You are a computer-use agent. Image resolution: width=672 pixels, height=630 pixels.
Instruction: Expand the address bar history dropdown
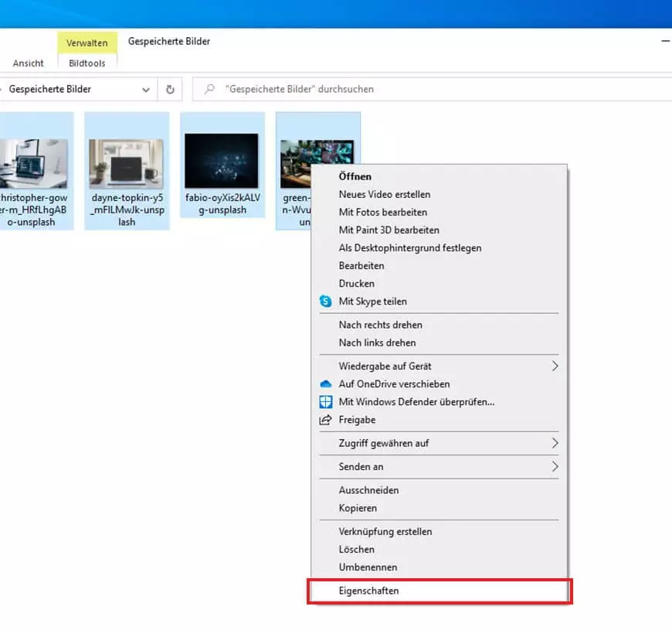[x=146, y=89]
